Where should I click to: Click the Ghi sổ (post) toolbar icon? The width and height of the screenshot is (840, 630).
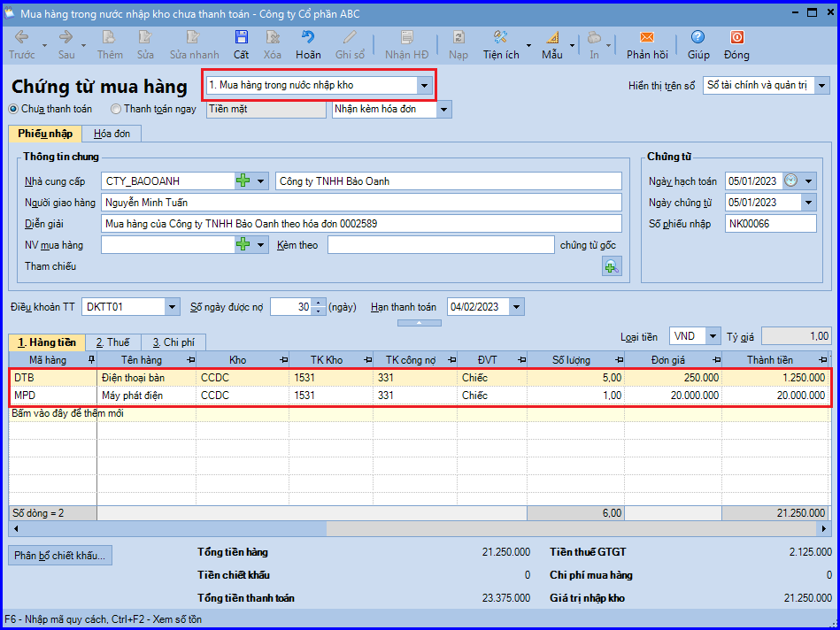click(x=350, y=37)
